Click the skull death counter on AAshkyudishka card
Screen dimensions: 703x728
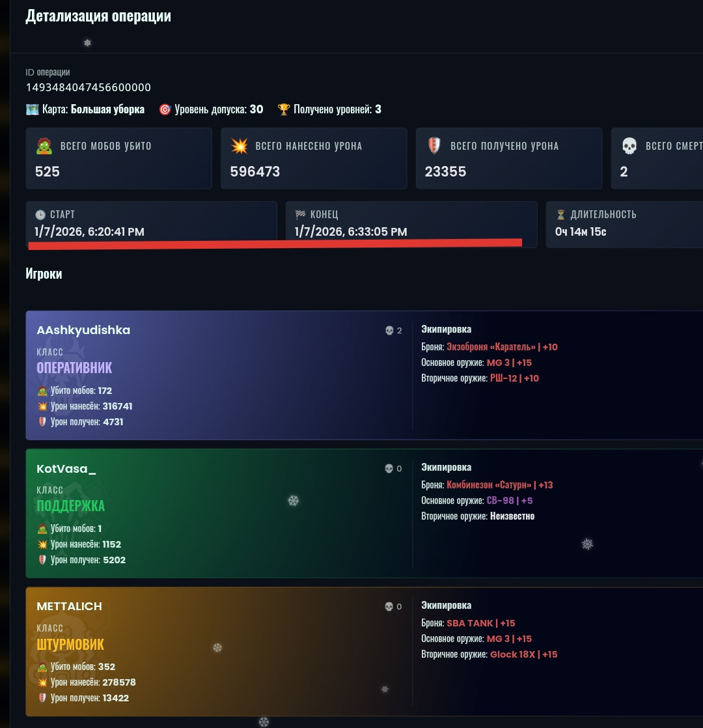[394, 331]
